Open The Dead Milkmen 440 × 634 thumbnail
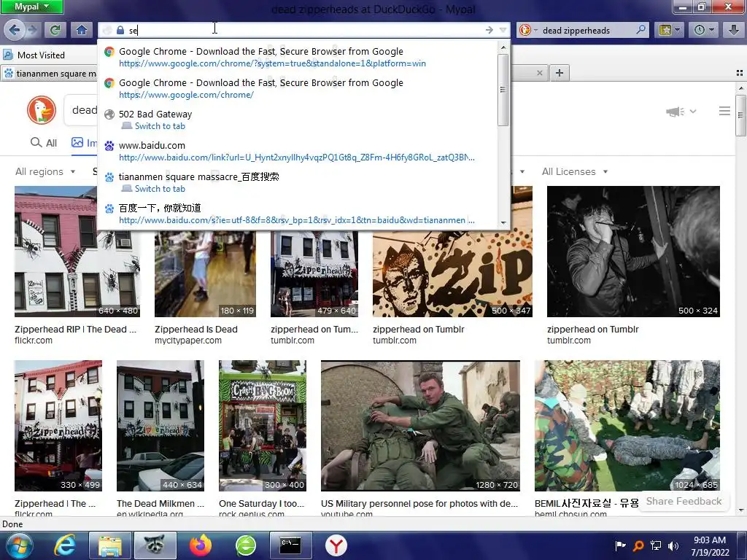The width and height of the screenshot is (747, 560). coord(160,426)
